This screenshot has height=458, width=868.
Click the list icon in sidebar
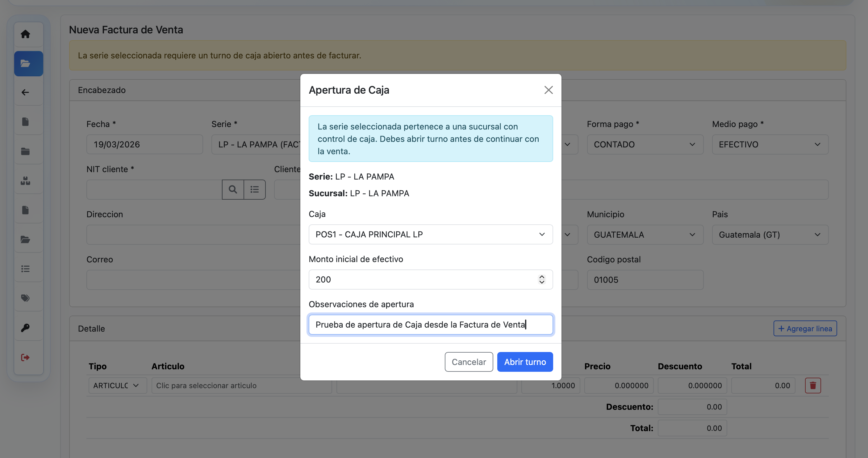pos(25,269)
